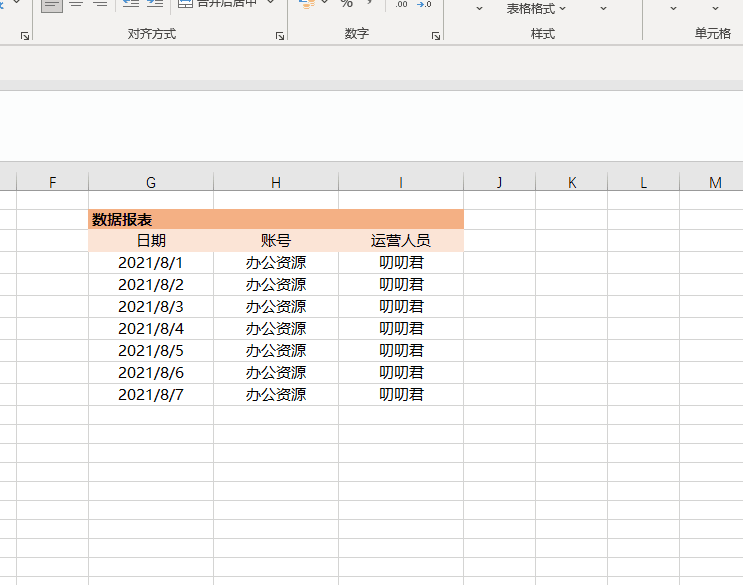Select column G header
The width and height of the screenshot is (743, 585).
pos(151,182)
